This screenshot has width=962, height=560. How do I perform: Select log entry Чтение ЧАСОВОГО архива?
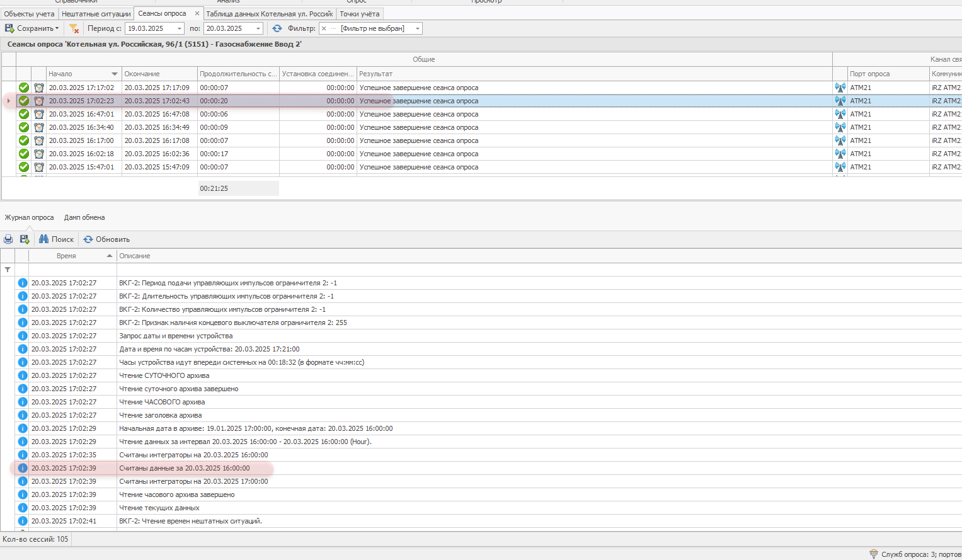(481, 402)
